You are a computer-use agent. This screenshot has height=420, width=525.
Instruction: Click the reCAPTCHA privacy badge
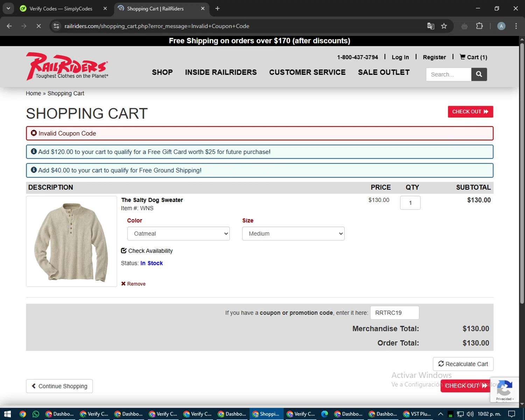(504, 390)
